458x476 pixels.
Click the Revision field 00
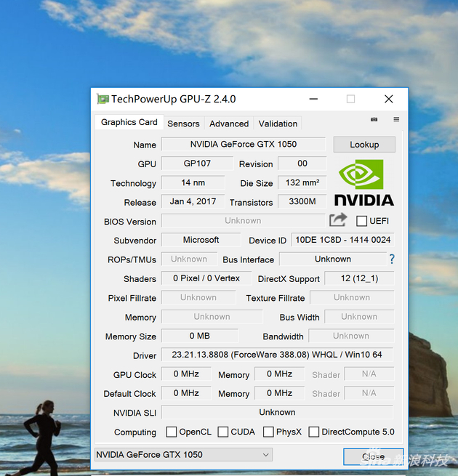click(x=302, y=164)
